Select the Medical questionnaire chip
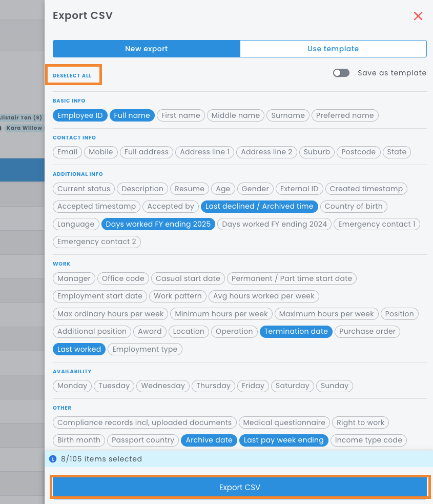This screenshot has width=433, height=504. click(x=284, y=422)
